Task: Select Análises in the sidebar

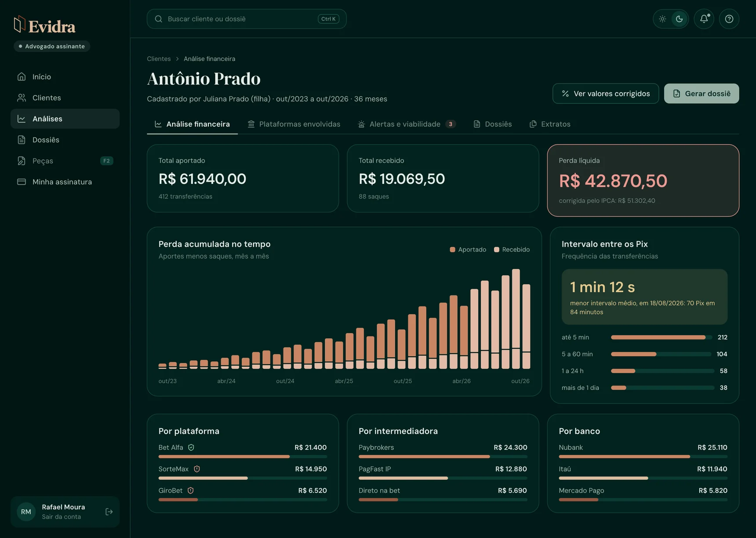Action: tap(65, 119)
